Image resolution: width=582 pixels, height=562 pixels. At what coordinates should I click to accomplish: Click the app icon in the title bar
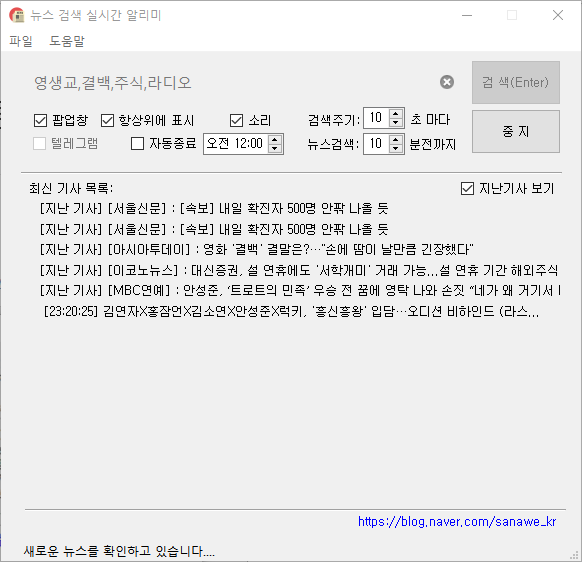pyautogui.click(x=17, y=15)
